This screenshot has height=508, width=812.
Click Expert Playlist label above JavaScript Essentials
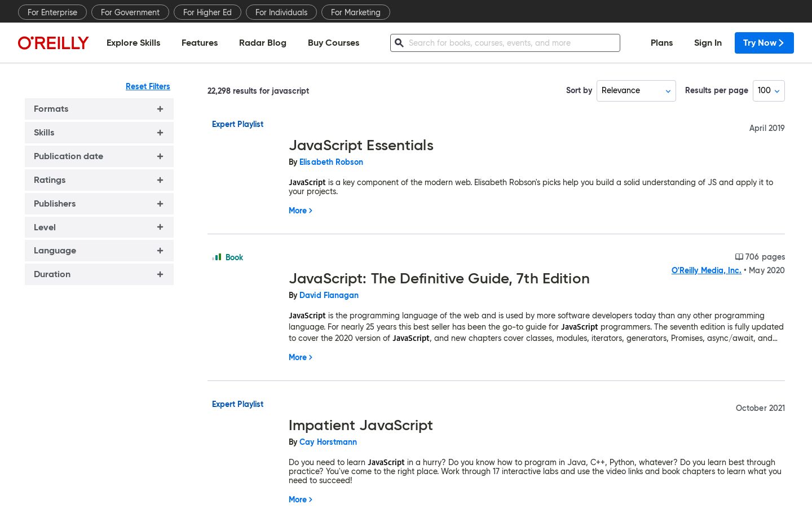pos(237,124)
